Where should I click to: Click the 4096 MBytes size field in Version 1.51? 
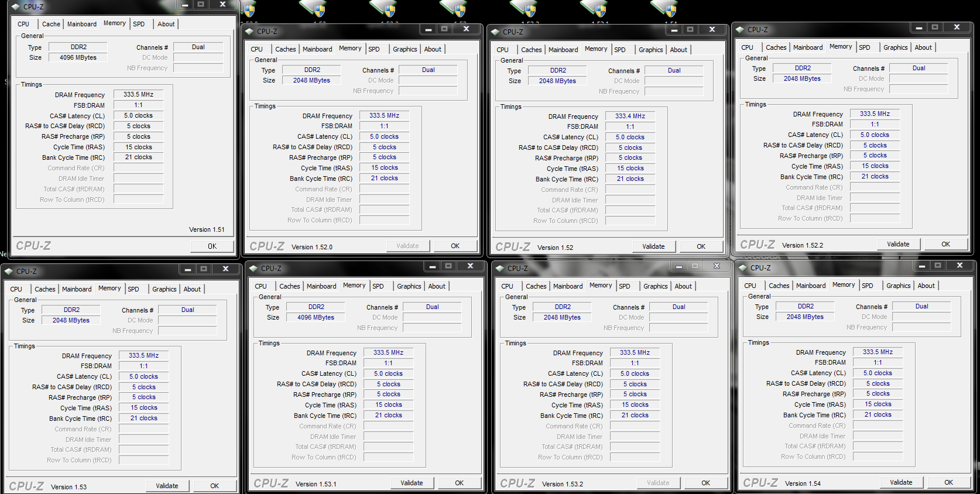78,57
